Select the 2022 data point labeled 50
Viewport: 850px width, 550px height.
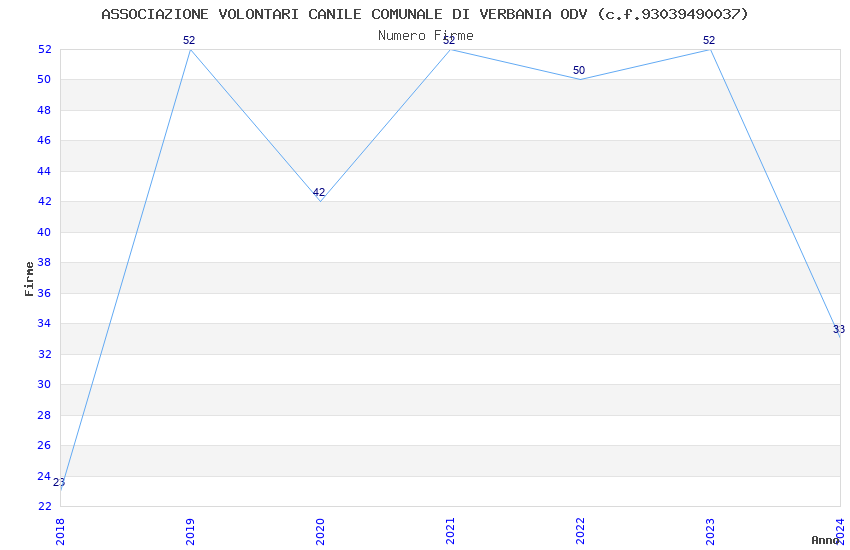[x=579, y=71]
